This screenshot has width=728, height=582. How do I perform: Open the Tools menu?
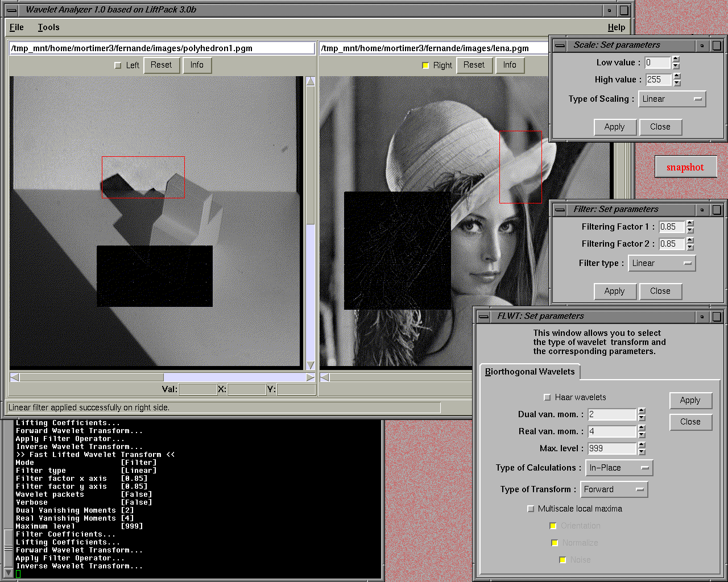(x=48, y=27)
